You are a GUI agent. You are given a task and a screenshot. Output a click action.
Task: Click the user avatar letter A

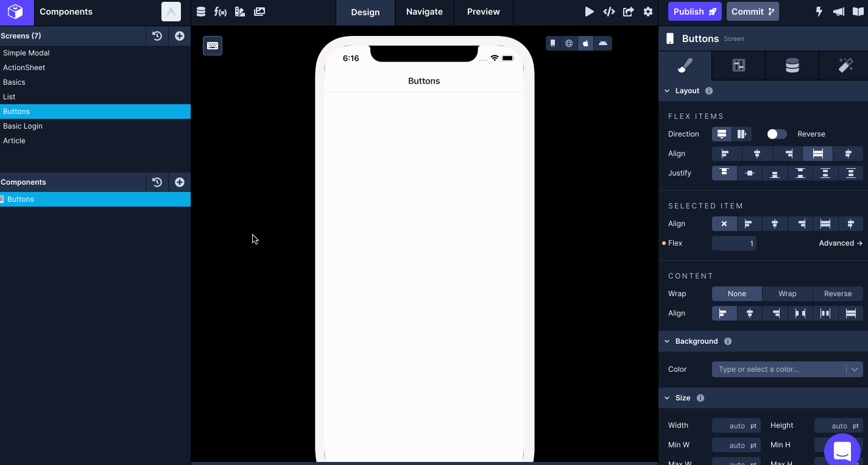[x=171, y=12]
